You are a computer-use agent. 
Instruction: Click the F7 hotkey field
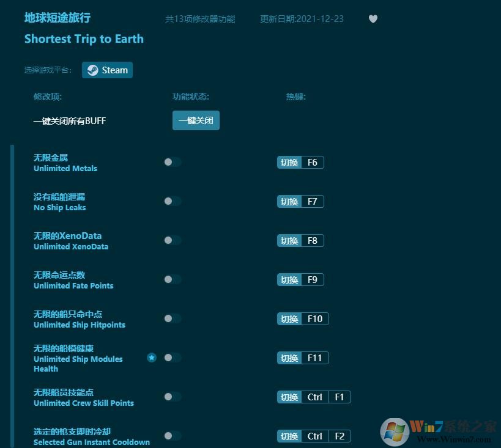click(x=313, y=202)
